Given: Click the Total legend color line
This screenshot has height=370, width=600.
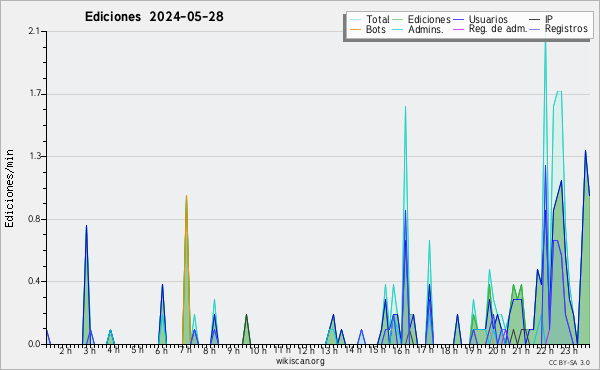Looking at the screenshot, I should (355, 20).
